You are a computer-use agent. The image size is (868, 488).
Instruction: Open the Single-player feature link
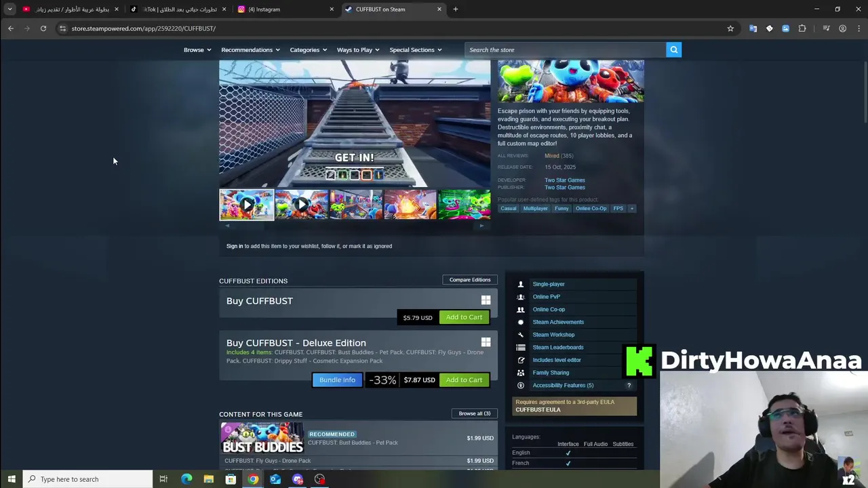point(549,284)
